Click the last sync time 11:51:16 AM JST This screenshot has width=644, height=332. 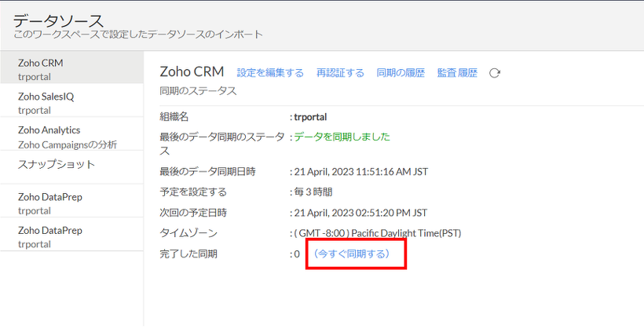point(361,171)
